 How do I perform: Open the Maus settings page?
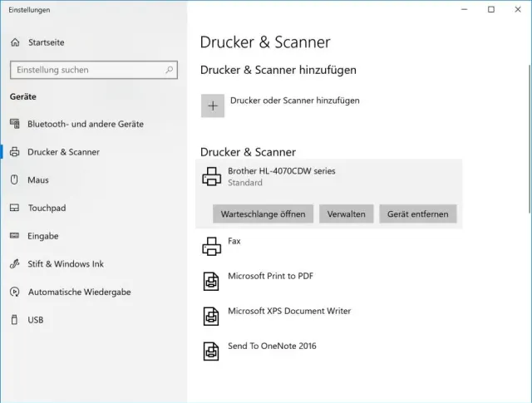(x=37, y=180)
